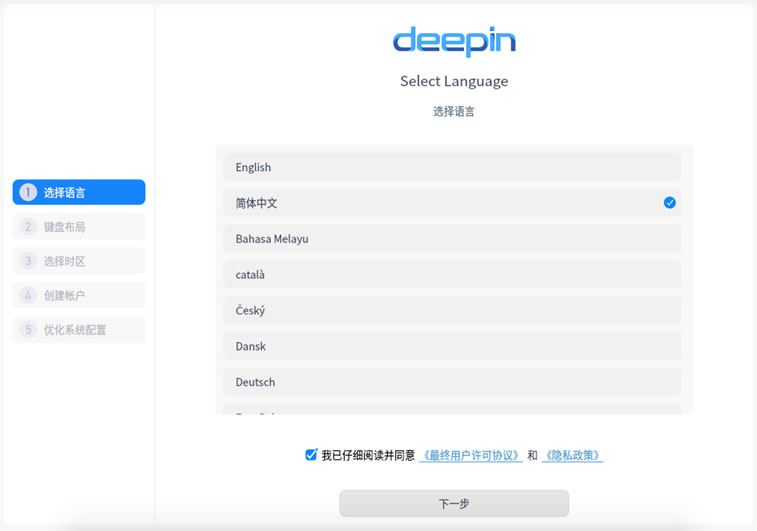Select Deutsch language row
The image size is (757, 531).
point(452,382)
